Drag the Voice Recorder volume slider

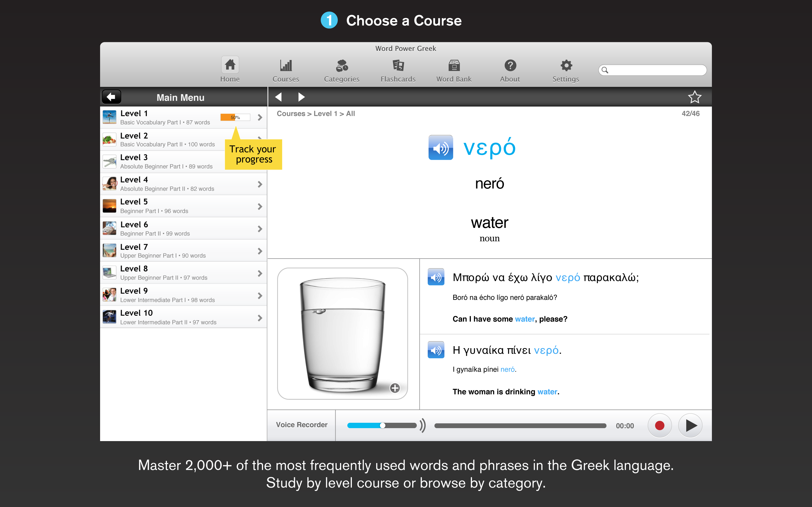click(383, 425)
